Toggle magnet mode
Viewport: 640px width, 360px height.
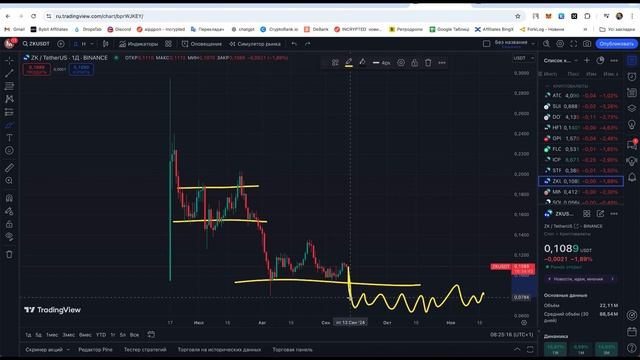coord(9,198)
